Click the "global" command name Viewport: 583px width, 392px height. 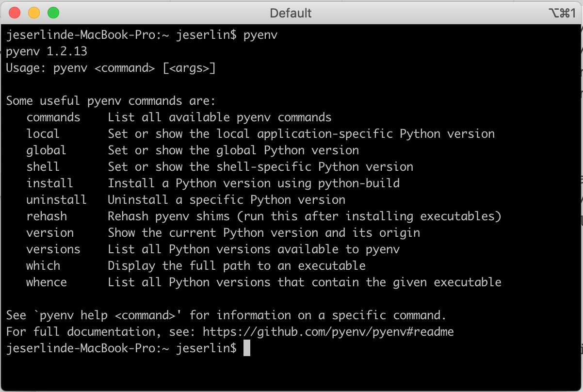(46, 150)
